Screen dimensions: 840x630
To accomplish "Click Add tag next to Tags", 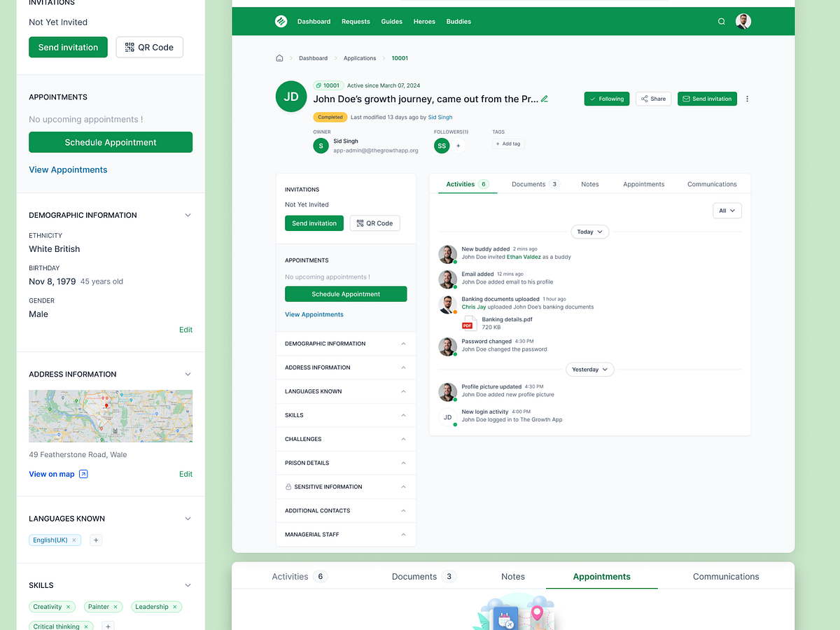I will tap(507, 143).
